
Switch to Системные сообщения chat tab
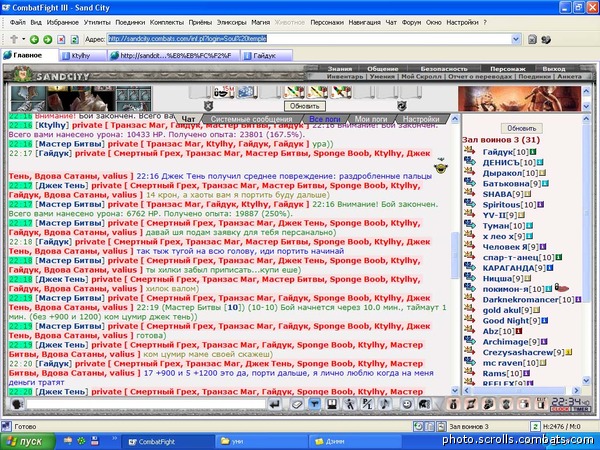coord(251,119)
